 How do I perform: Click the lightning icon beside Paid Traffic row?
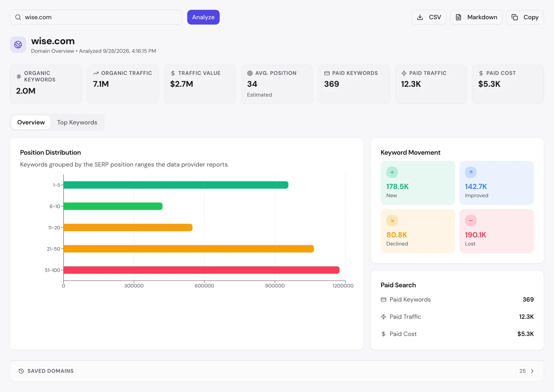[x=384, y=317]
